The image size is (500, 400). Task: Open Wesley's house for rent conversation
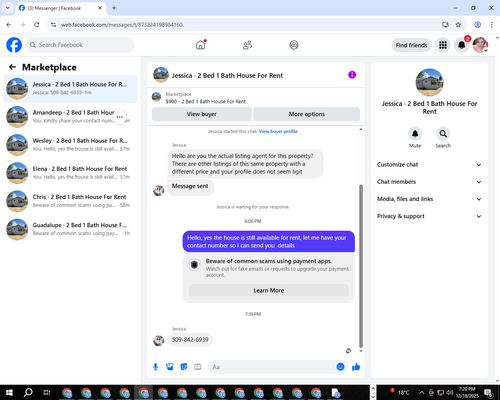[70, 145]
